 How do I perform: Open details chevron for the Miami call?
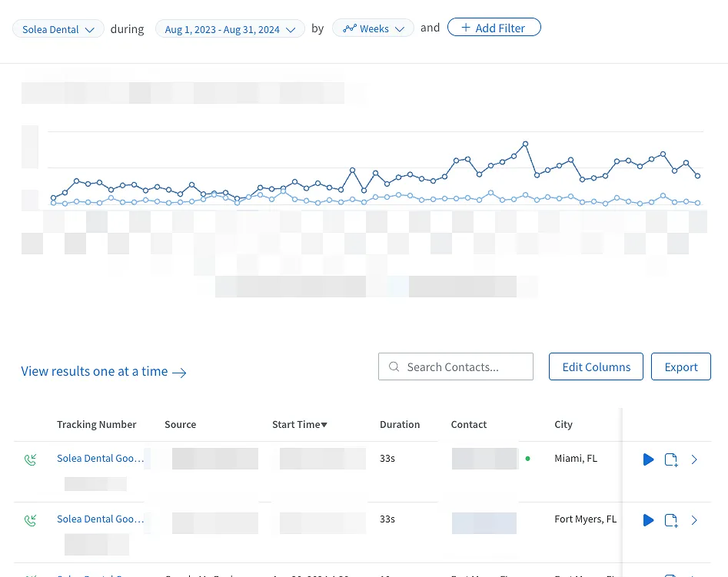694,459
